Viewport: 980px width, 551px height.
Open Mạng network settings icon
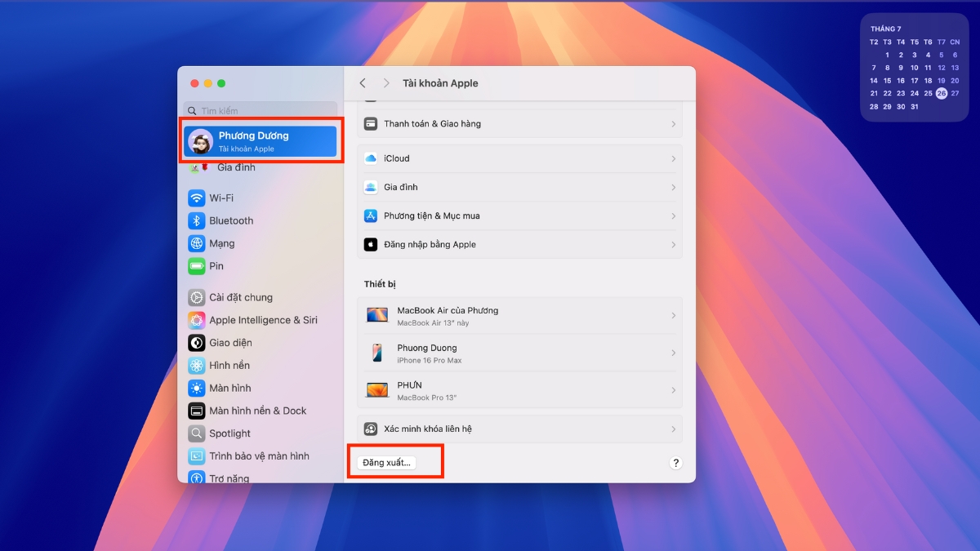(x=196, y=243)
